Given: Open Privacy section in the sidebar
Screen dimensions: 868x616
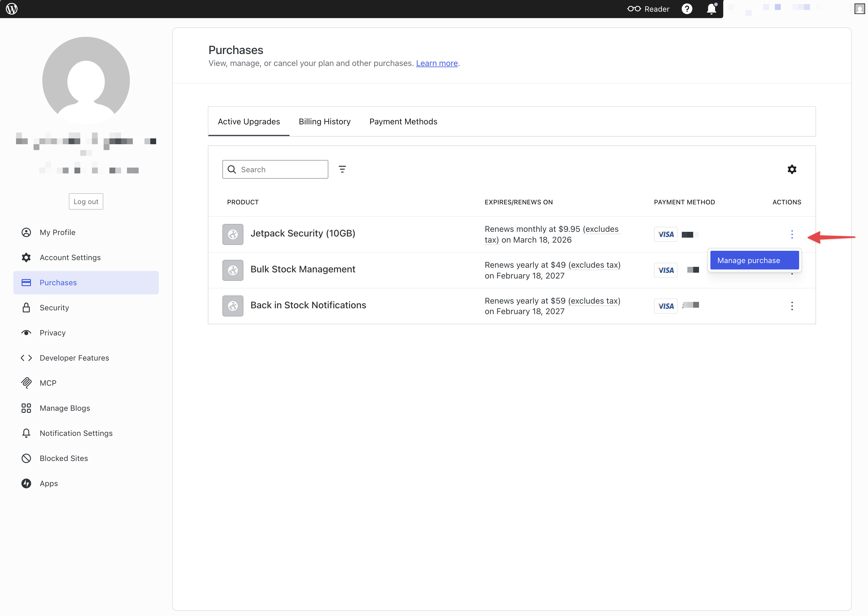Looking at the screenshot, I should [x=52, y=333].
